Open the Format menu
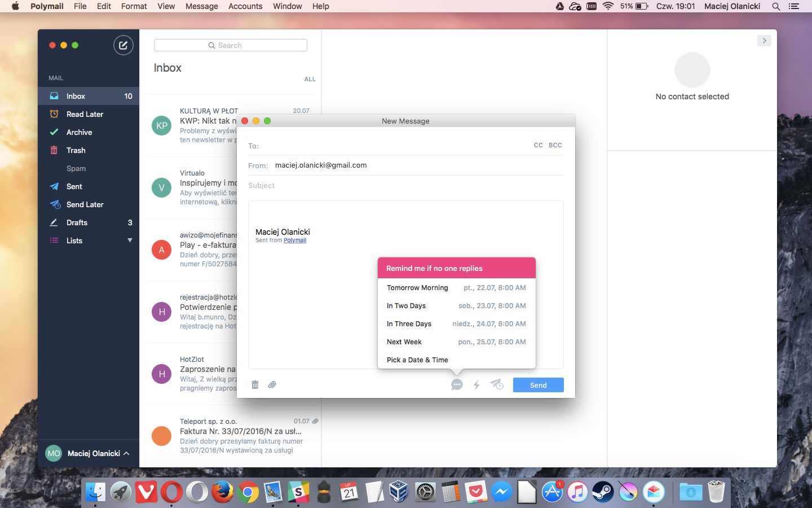Viewport: 812px width, 508px height. [134, 6]
